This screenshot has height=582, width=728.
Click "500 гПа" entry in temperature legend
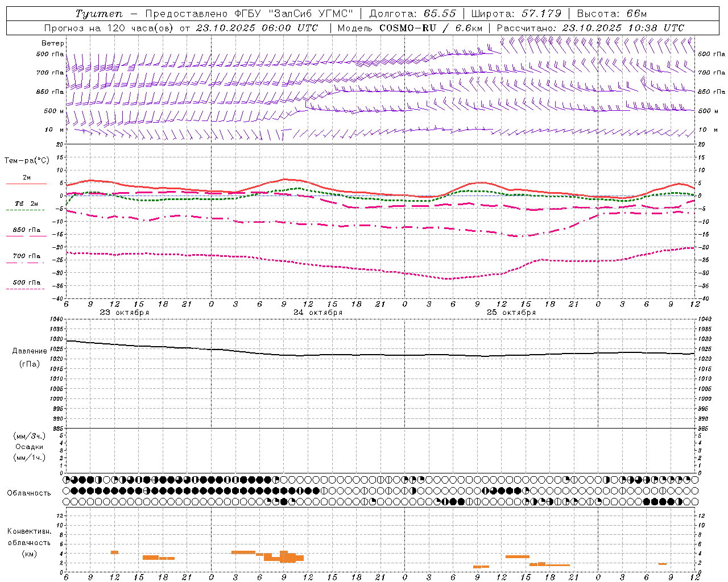click(x=27, y=282)
